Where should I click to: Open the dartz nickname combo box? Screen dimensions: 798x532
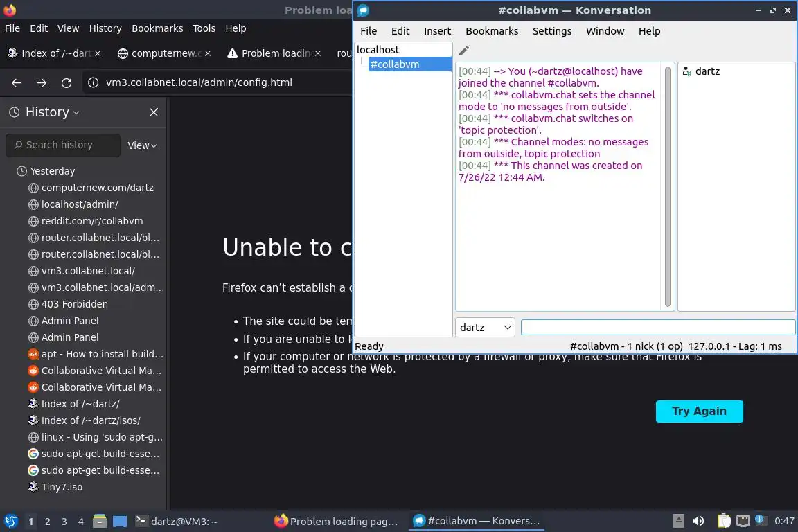(485, 328)
